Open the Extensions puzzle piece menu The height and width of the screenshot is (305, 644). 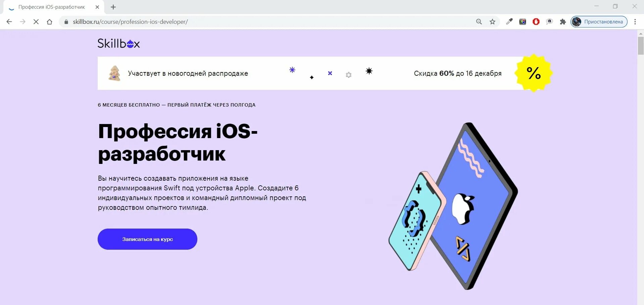click(563, 22)
